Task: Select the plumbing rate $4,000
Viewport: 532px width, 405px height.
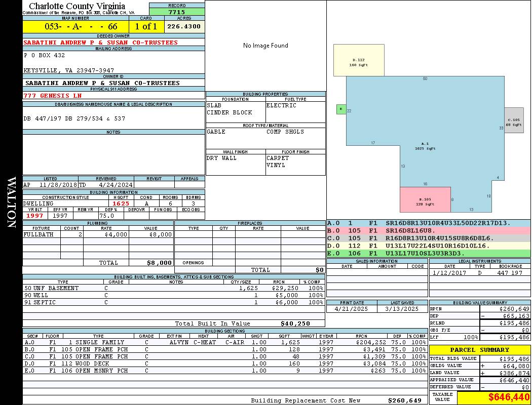Action: tap(116, 234)
